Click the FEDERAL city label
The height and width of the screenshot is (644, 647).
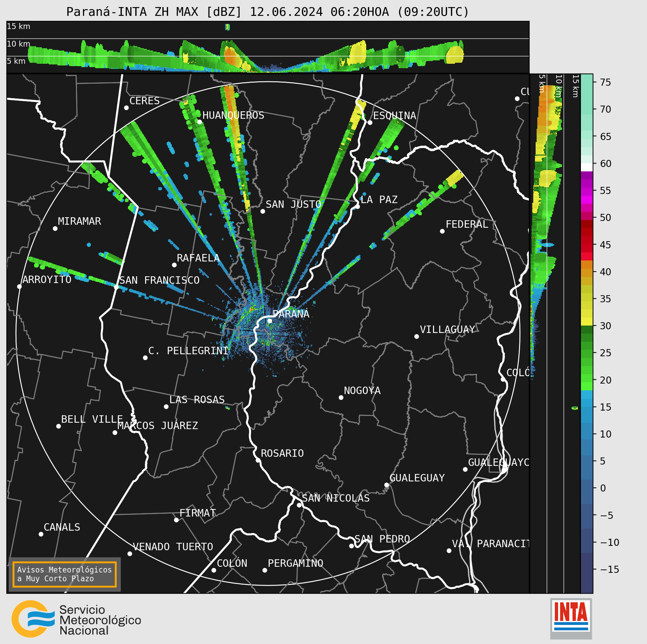pos(467,224)
